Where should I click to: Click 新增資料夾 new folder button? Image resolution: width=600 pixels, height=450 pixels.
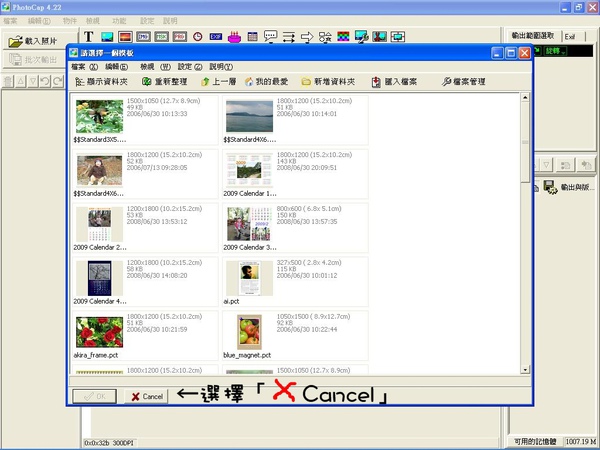click(x=328, y=82)
